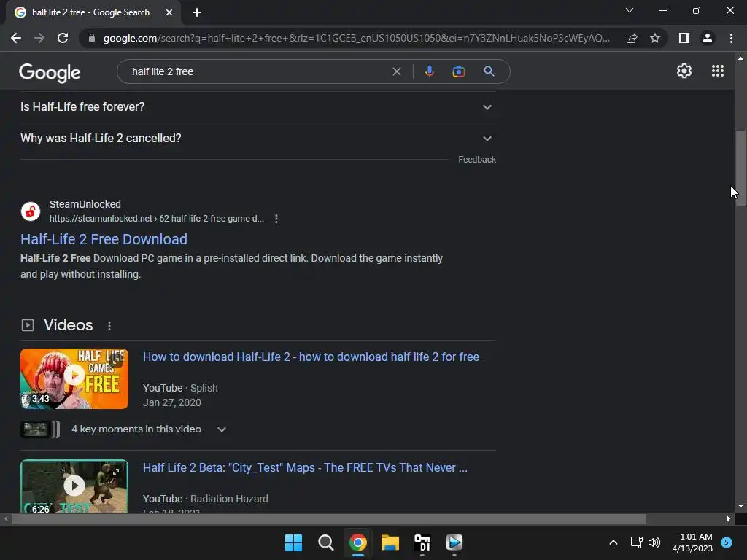Open Google quick settings gear
Screen dimensions: 747x560
(x=684, y=71)
